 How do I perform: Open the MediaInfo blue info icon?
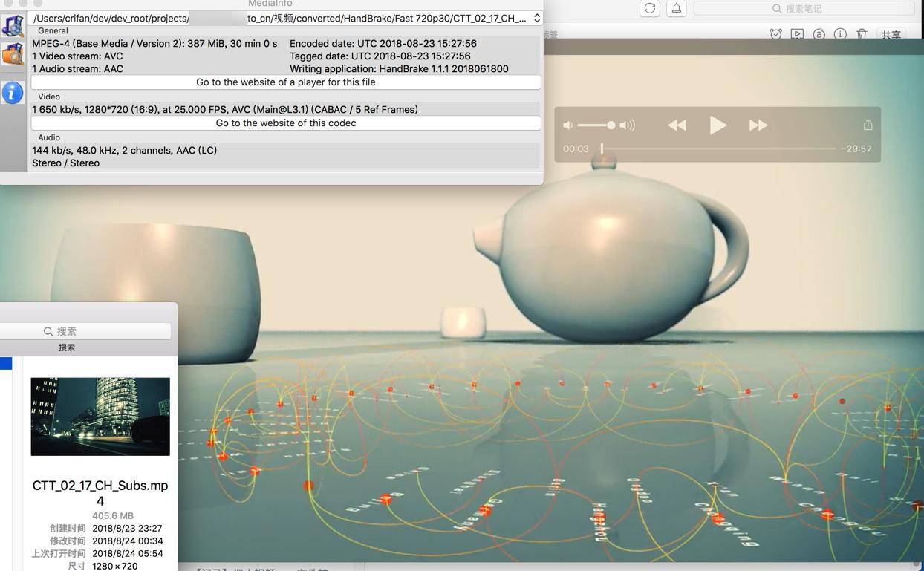click(13, 93)
